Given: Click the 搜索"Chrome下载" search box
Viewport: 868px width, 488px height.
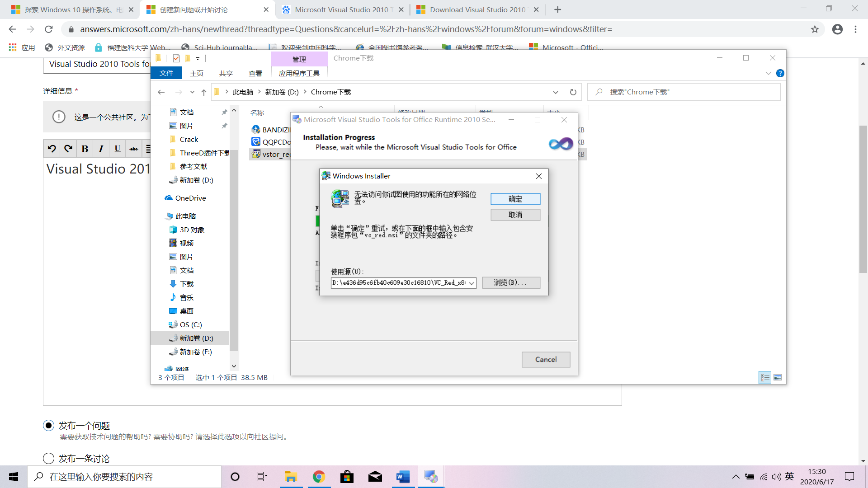Looking at the screenshot, I should pos(684,92).
